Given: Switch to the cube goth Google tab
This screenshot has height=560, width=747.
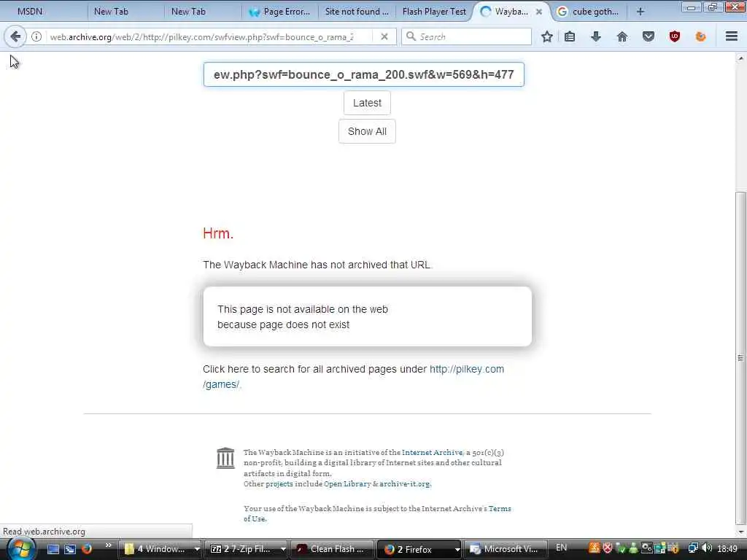Looking at the screenshot, I should coord(589,12).
